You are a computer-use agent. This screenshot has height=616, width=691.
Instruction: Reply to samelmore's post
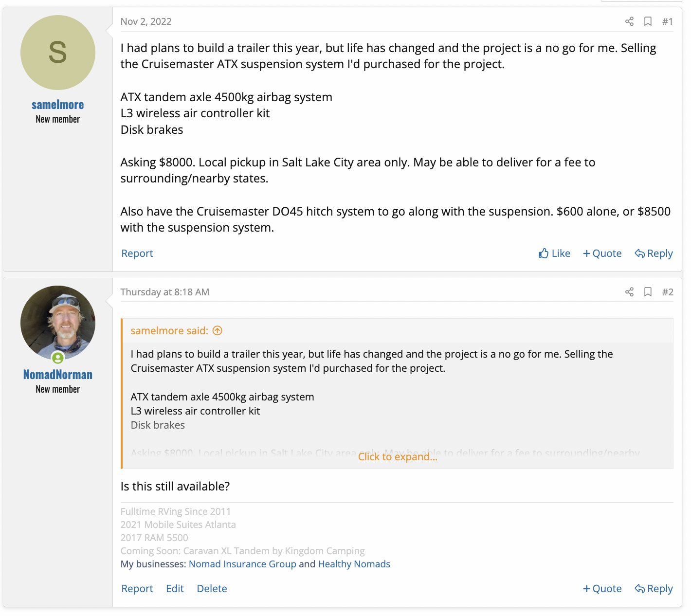tap(654, 254)
